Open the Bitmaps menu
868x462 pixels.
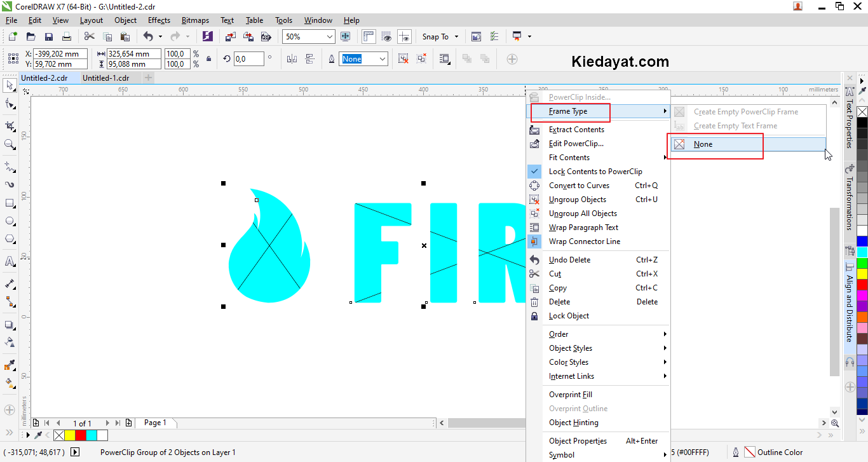195,20
